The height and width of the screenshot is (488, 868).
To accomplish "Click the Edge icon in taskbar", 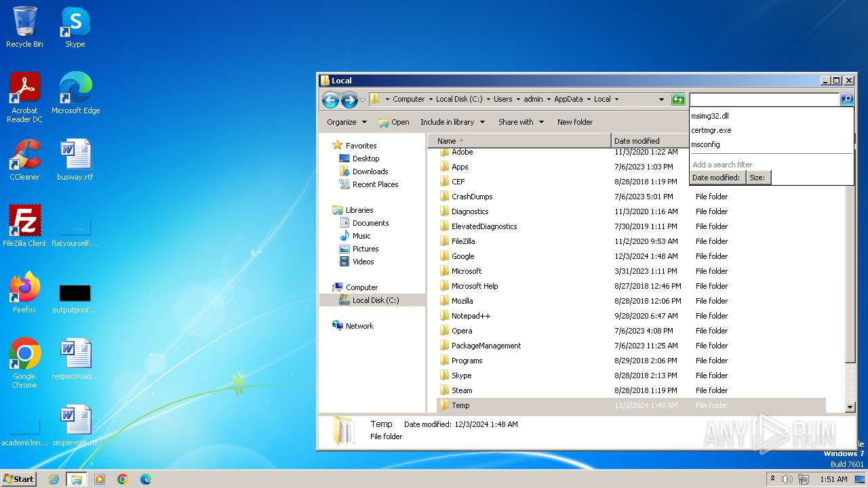I will point(146,479).
